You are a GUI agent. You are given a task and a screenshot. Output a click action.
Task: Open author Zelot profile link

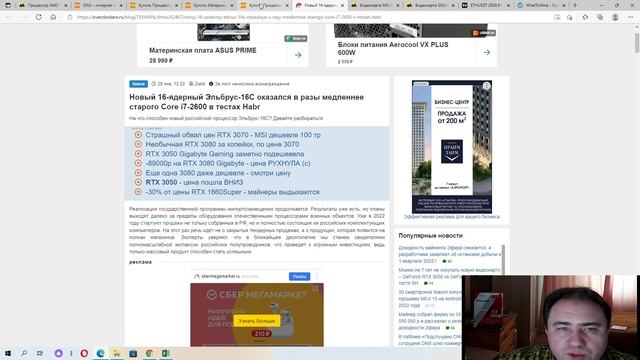200,84
